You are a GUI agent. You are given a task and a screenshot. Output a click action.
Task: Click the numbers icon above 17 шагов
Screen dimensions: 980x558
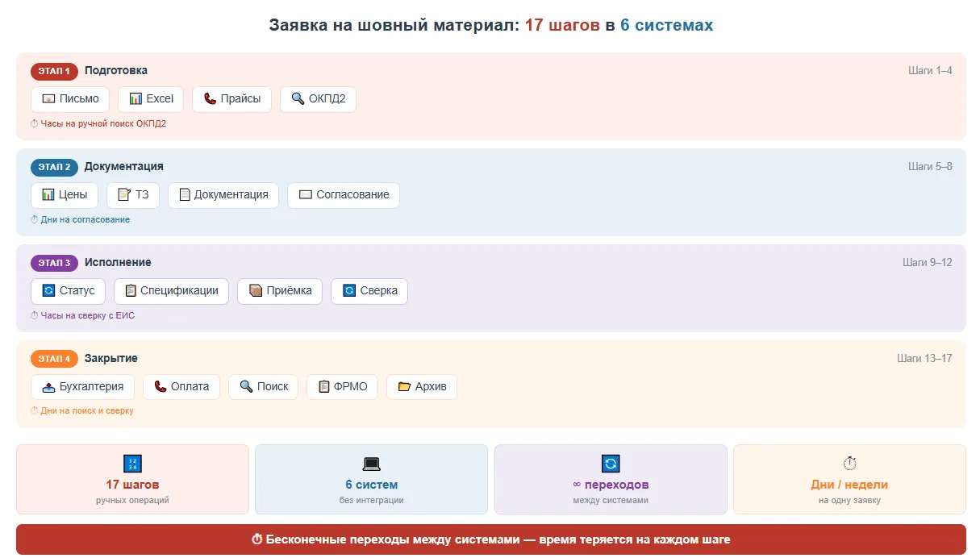[132, 464]
